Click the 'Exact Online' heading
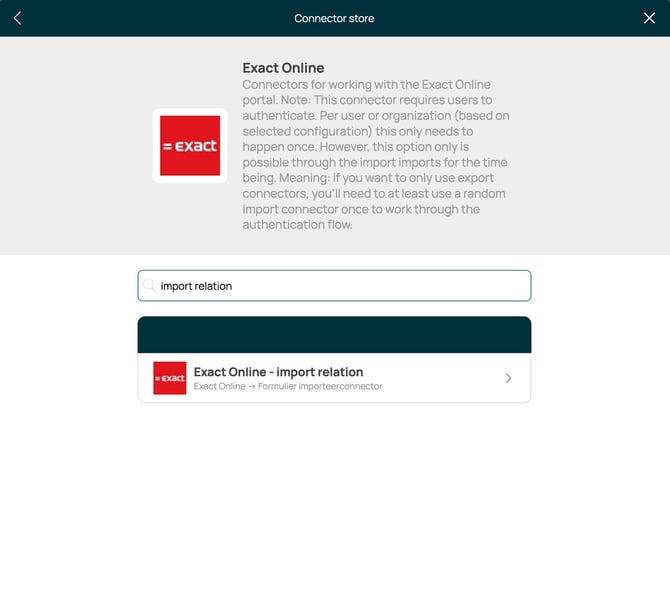The width and height of the screenshot is (670, 591). 283,68
